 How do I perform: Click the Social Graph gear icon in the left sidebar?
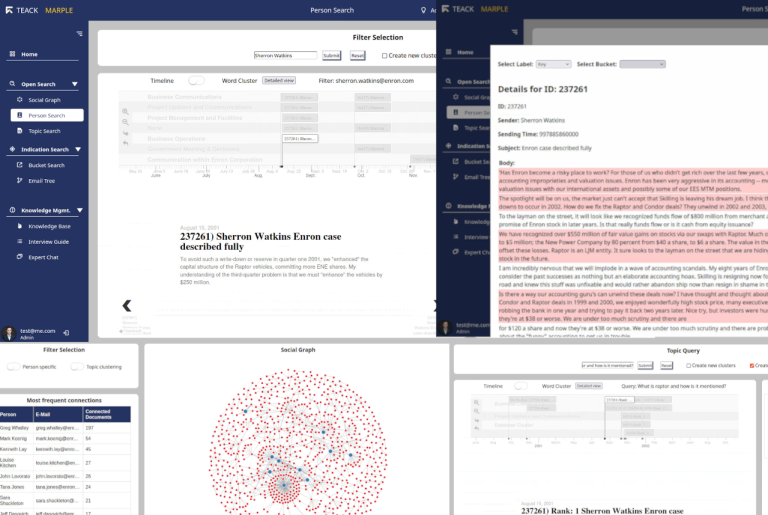click(20, 99)
